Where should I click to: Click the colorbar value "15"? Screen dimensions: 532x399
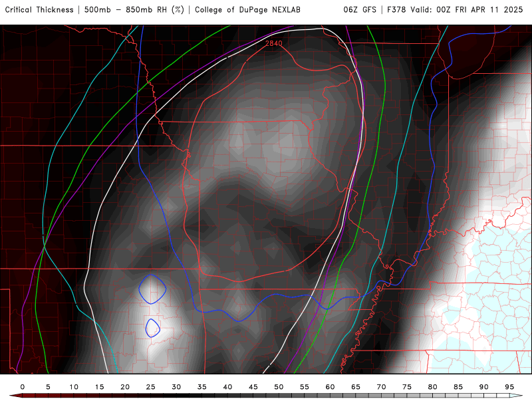[99, 387]
